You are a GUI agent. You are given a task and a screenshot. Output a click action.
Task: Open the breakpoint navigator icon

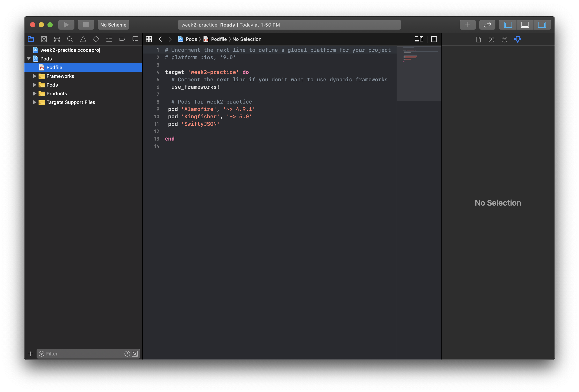(122, 39)
